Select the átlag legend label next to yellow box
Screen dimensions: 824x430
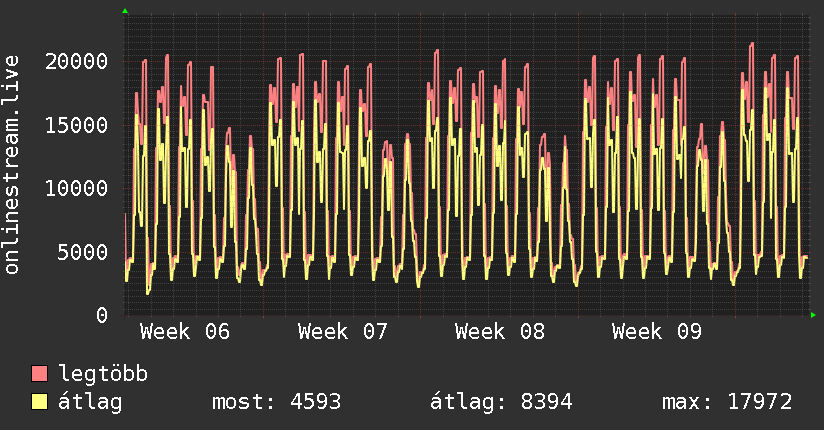[90, 402]
